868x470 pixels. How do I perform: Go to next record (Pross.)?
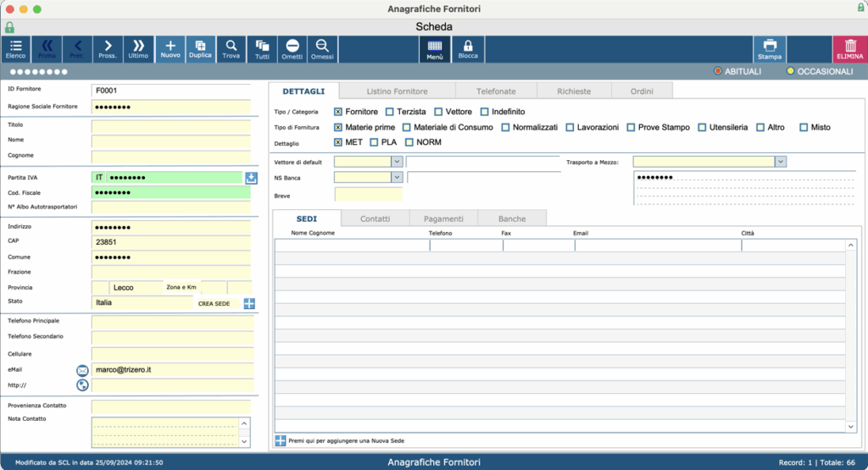(108, 49)
